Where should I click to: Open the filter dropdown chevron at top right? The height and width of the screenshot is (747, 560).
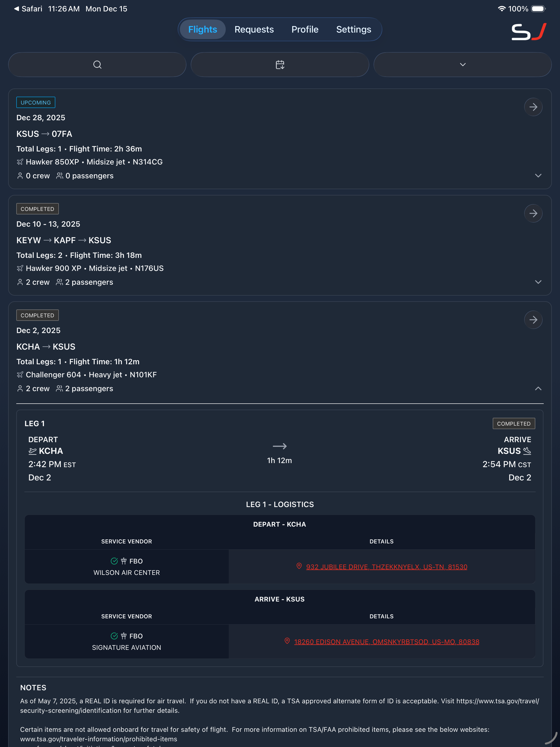[462, 65]
